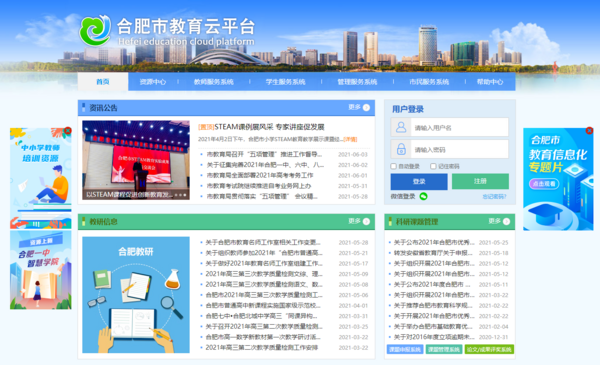The height and width of the screenshot is (365, 600).
Task: Click the blue 登录 button
Action: (419, 181)
